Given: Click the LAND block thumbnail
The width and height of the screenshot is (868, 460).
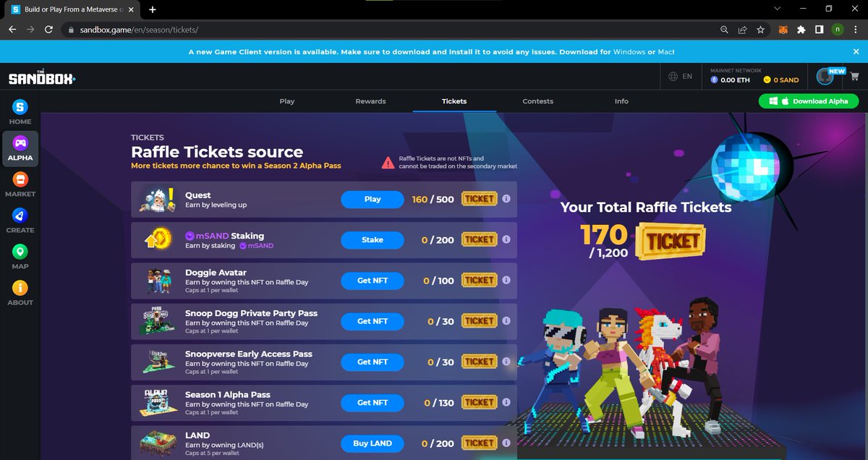Looking at the screenshot, I should [157, 443].
